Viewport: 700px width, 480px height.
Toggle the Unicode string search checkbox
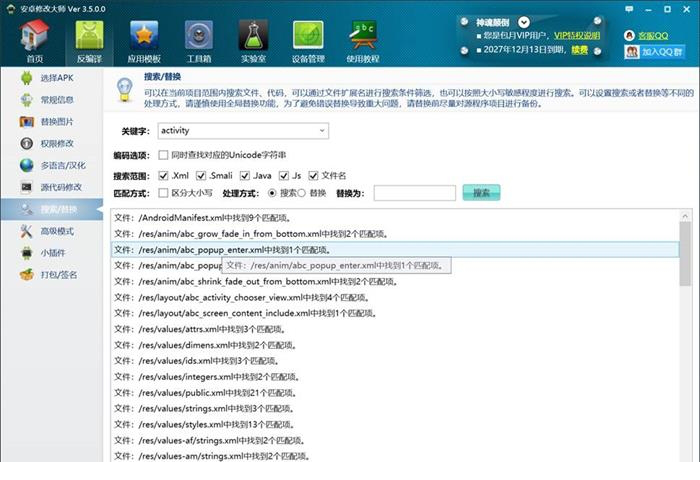[163, 155]
